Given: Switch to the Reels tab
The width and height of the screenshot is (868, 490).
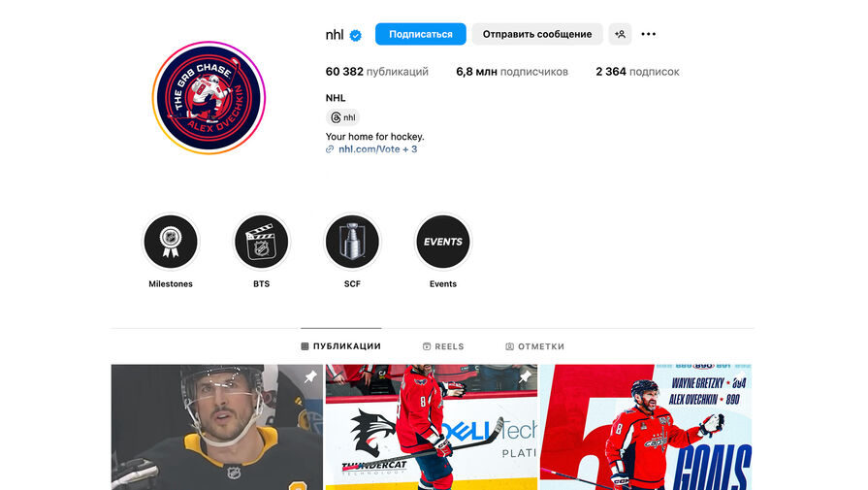Looking at the screenshot, I should (443, 346).
